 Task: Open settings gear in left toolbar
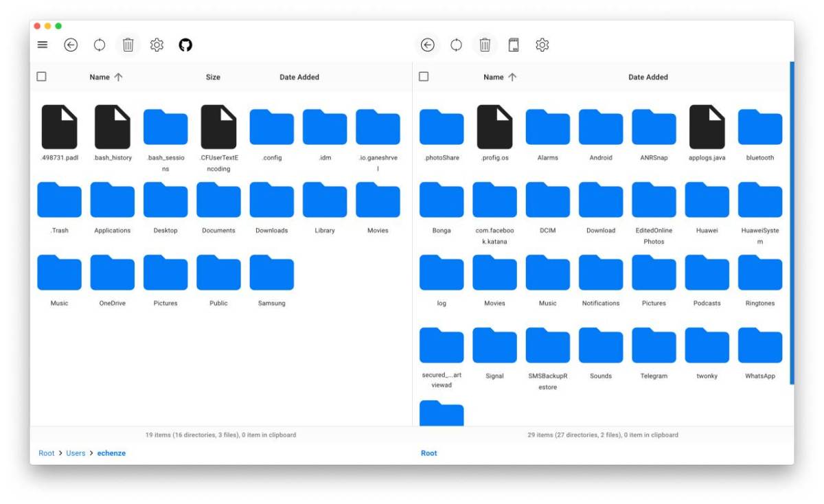pyautogui.click(x=157, y=45)
